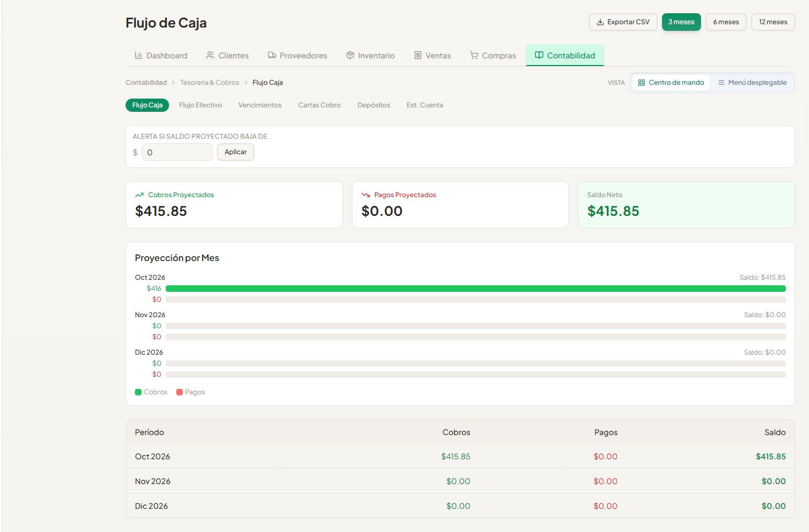
Task: Focus the projected balance alert amount field
Action: pos(177,152)
